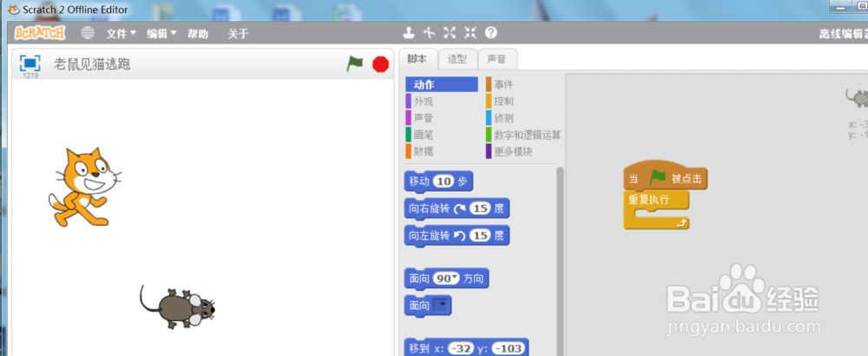The image size is (868, 356).
Task: Stop the project with red stop sign
Action: pos(381,64)
